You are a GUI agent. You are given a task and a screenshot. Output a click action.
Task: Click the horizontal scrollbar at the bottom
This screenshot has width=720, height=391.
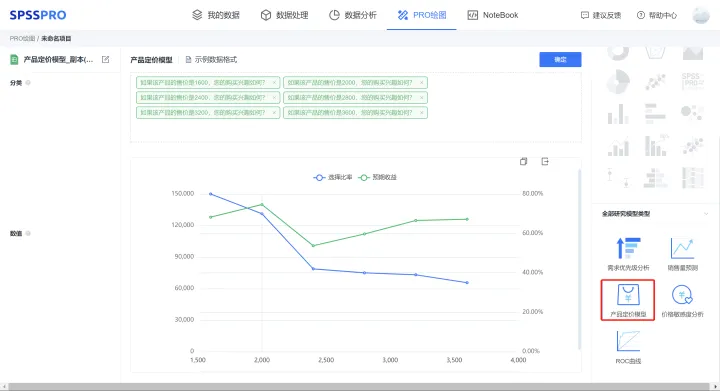pyautogui.click(x=360, y=387)
